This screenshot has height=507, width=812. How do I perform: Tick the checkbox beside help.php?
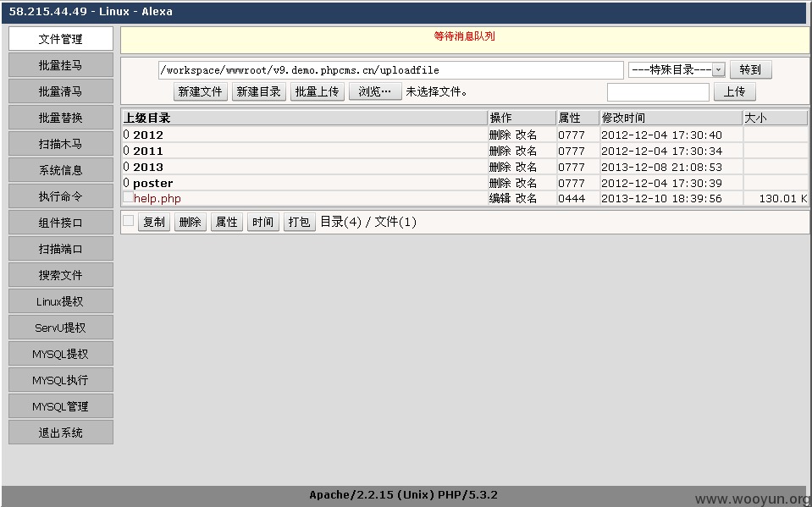[x=128, y=197]
